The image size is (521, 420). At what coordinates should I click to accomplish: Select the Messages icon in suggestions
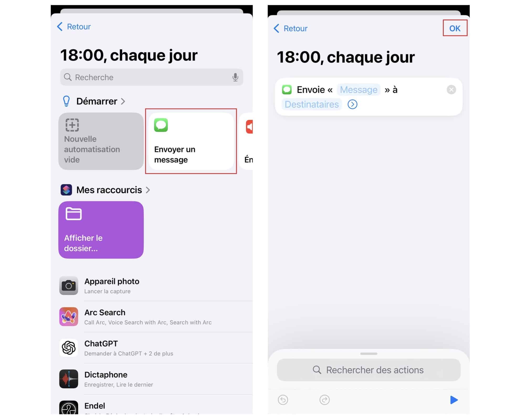tap(161, 125)
